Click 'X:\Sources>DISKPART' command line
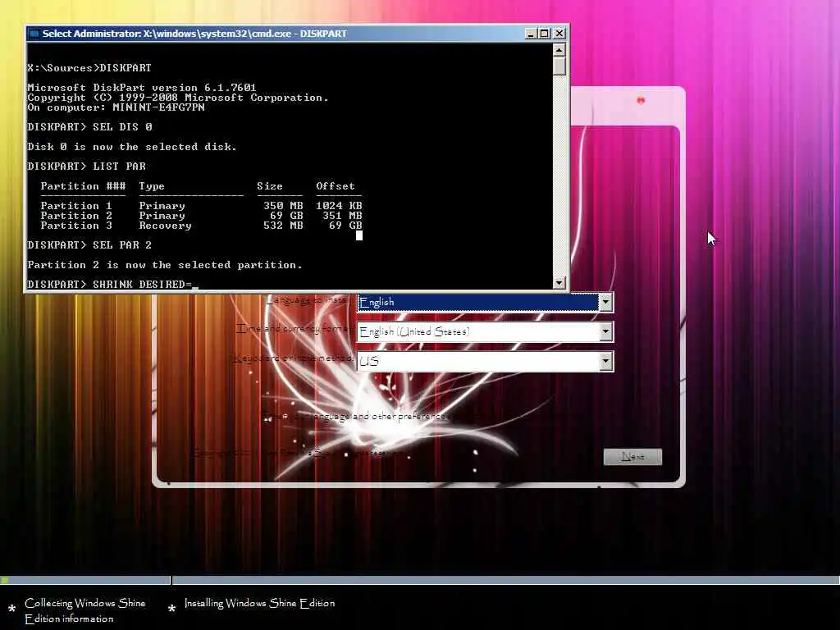 [x=89, y=68]
